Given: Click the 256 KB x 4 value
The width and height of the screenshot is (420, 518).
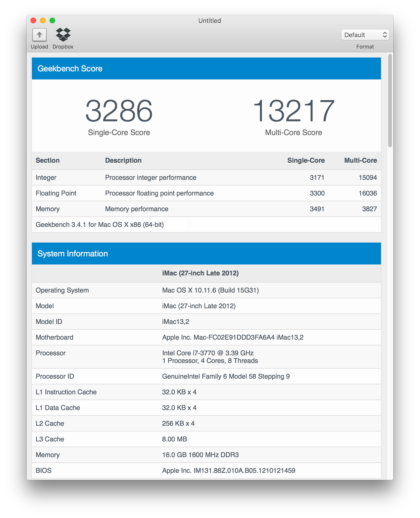Looking at the screenshot, I should pyautogui.click(x=178, y=424).
